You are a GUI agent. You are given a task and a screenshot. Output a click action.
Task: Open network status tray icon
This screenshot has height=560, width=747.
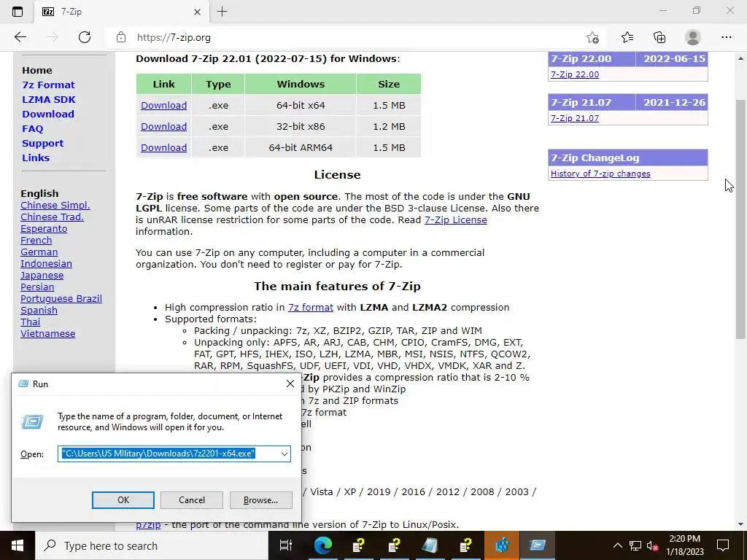[635, 545]
